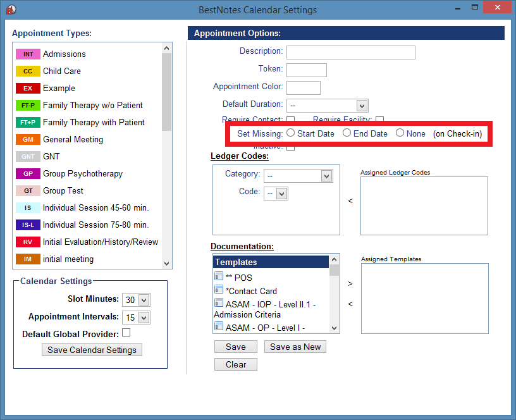Click the IM initial meeting tag
Screen dimensions: 516x420
[x=28, y=259]
